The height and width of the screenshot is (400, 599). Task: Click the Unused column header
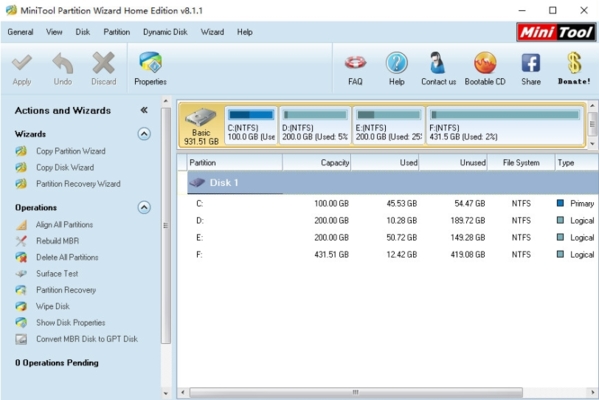[x=453, y=163]
